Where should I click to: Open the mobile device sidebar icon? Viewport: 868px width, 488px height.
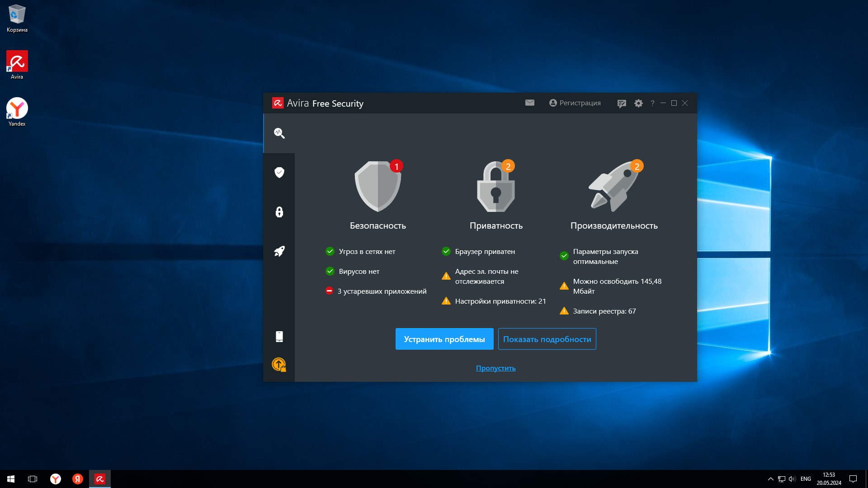point(279,337)
